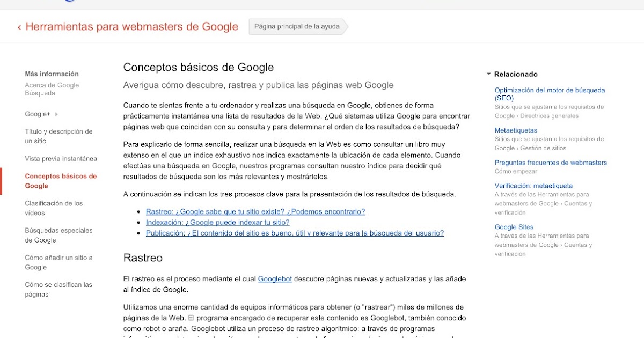Jump to Publicación section link
Viewport: 644px width, 338px height.
coord(295,233)
